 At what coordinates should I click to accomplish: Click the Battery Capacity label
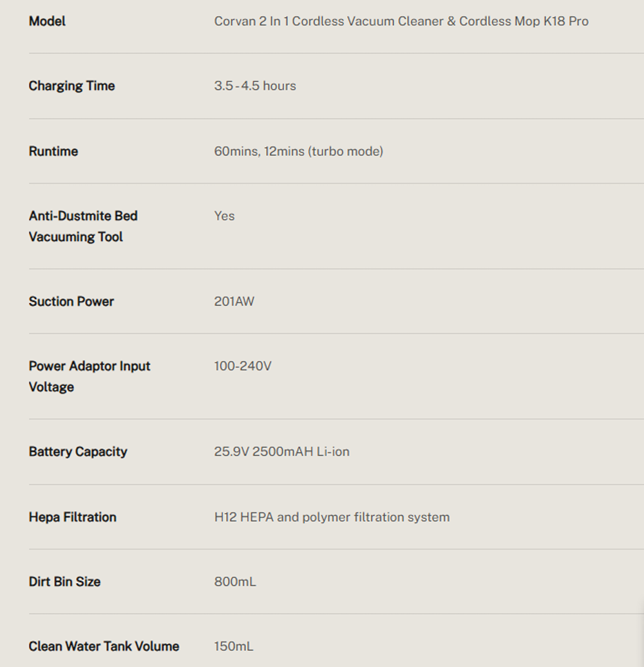point(78,452)
